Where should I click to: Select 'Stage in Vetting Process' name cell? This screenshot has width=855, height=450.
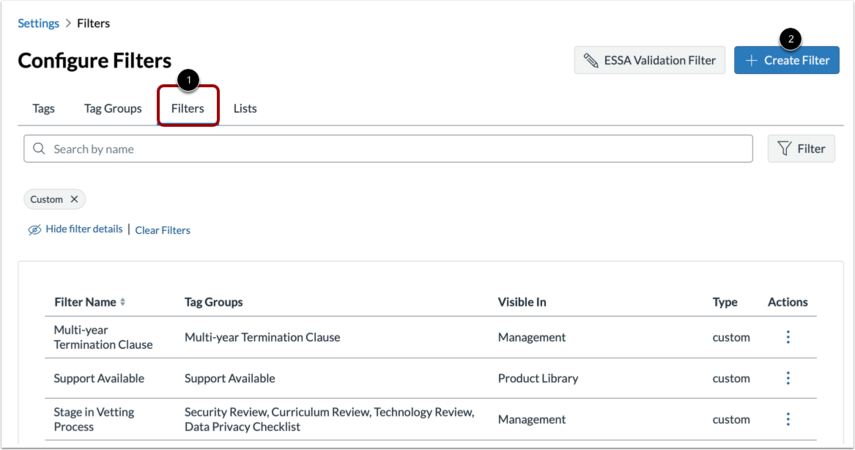pyautogui.click(x=94, y=419)
